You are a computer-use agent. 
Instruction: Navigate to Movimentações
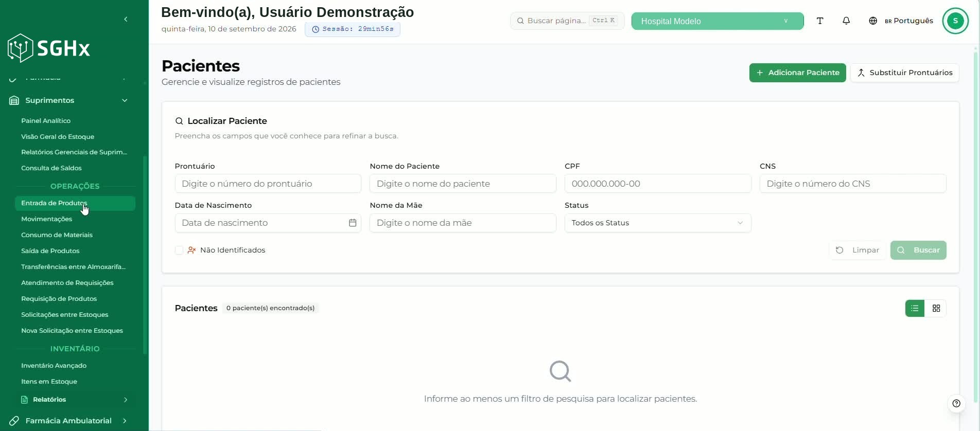46,219
